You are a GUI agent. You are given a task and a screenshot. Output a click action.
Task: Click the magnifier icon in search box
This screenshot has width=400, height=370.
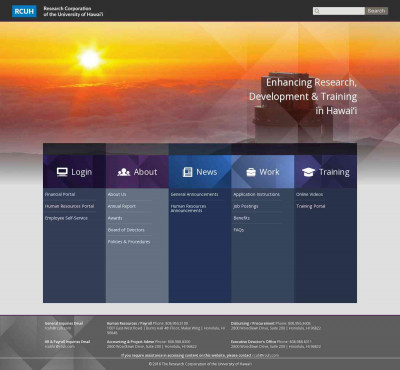click(317, 11)
